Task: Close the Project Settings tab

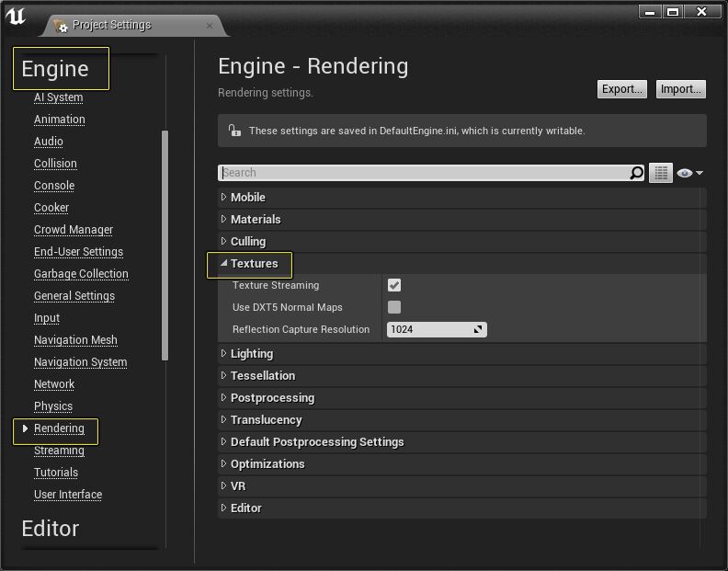Action: pyautogui.click(x=210, y=25)
